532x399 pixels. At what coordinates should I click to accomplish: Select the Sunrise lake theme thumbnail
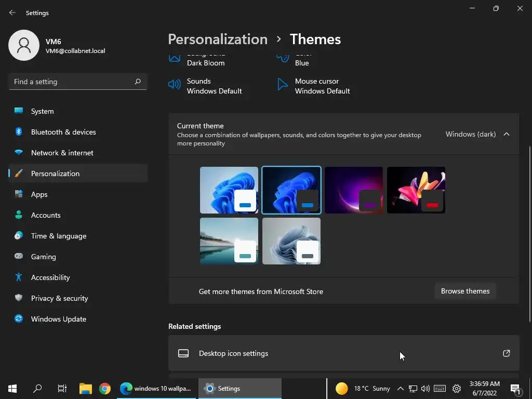(x=229, y=241)
